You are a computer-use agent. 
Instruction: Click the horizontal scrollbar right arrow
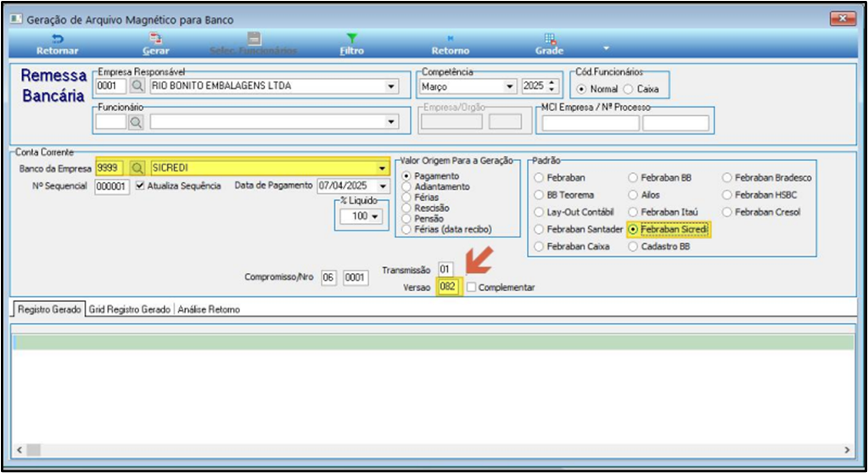[847, 450]
